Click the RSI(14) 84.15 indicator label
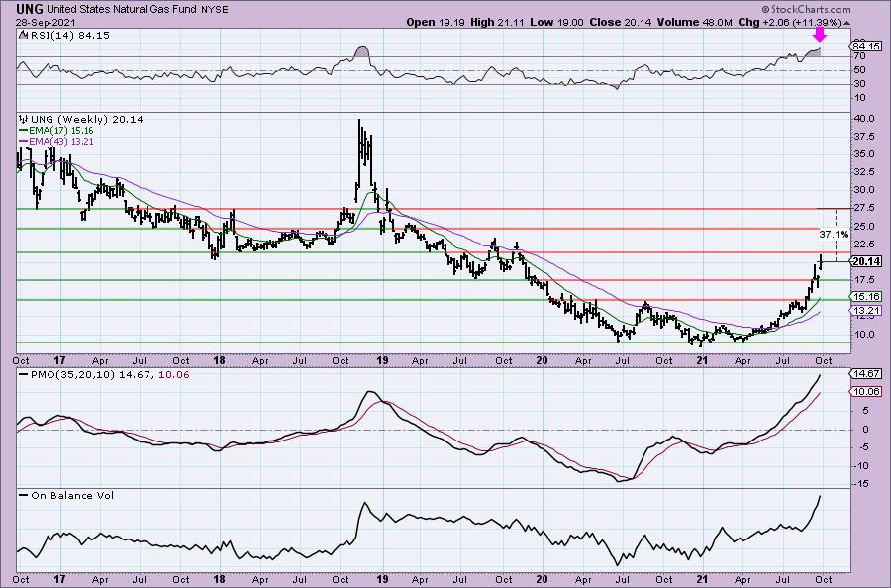This screenshot has width=891, height=588. pyautogui.click(x=70, y=36)
